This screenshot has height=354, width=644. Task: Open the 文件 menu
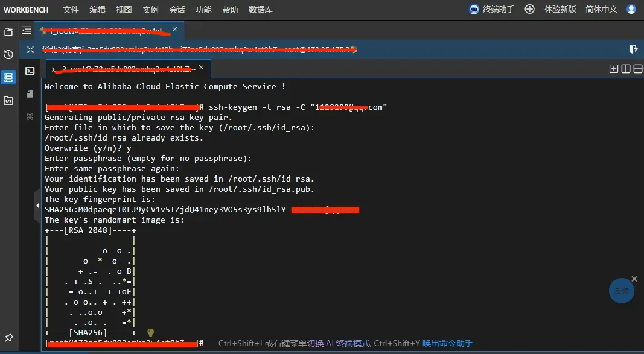coord(71,10)
